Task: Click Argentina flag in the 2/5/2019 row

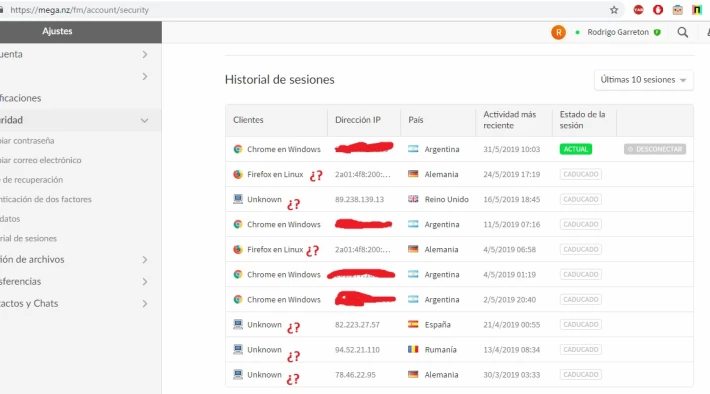Action: click(413, 299)
